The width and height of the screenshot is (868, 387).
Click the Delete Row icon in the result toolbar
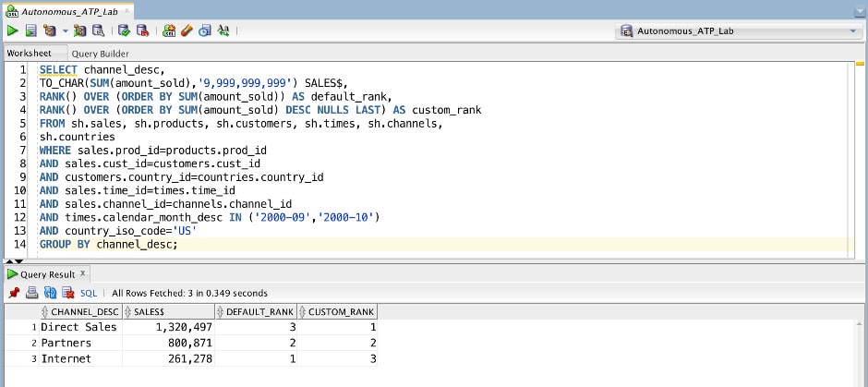point(68,293)
